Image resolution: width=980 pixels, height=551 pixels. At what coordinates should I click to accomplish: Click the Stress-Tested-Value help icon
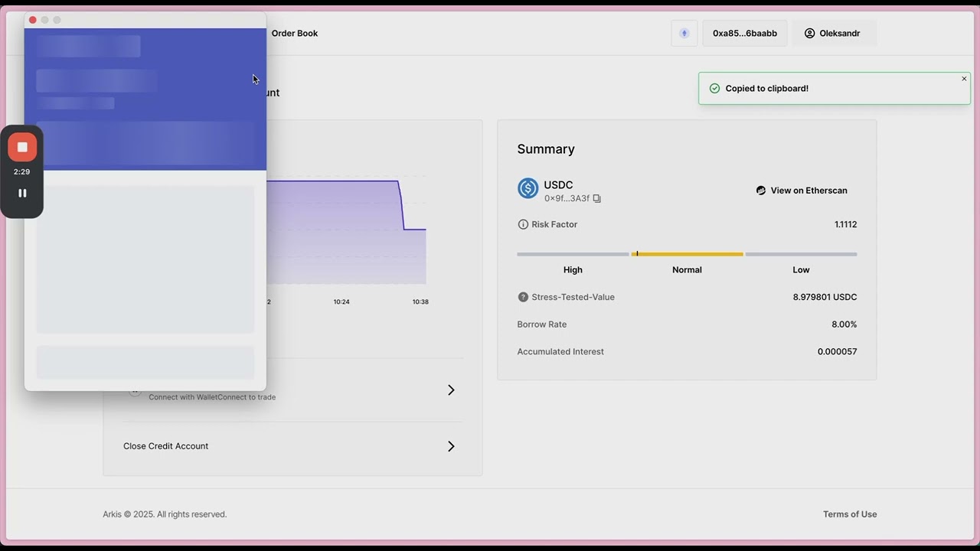(x=523, y=297)
